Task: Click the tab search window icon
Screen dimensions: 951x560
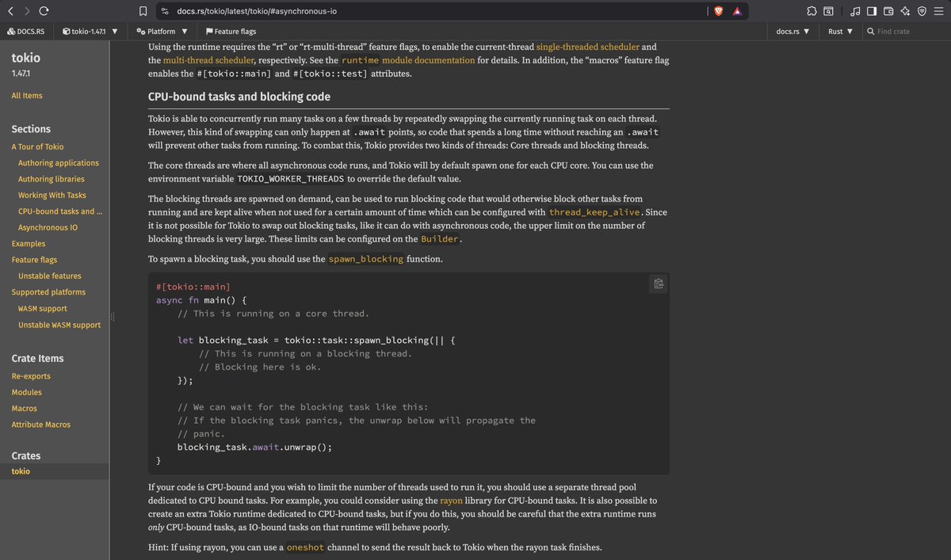Action: [x=828, y=11]
